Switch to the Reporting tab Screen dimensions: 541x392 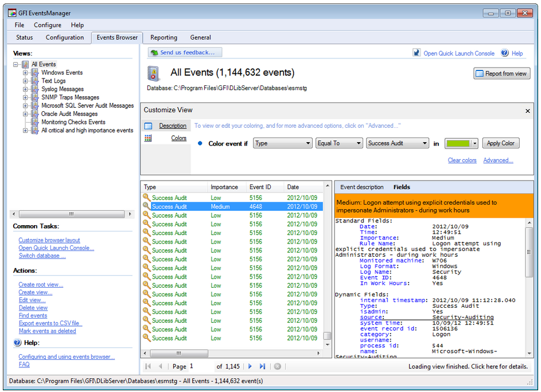(164, 38)
